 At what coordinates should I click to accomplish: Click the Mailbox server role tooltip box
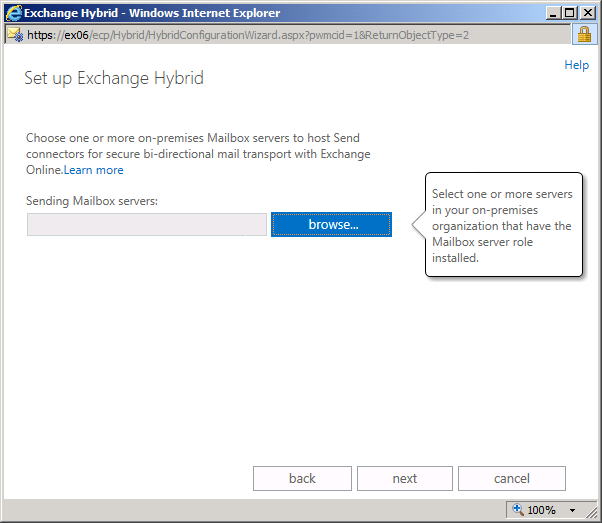click(x=504, y=225)
